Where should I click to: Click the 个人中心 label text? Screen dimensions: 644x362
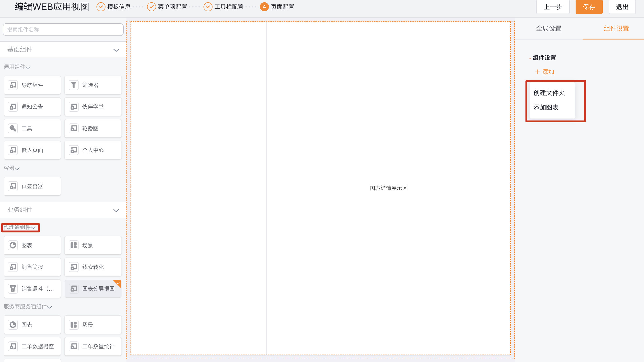[x=93, y=150]
